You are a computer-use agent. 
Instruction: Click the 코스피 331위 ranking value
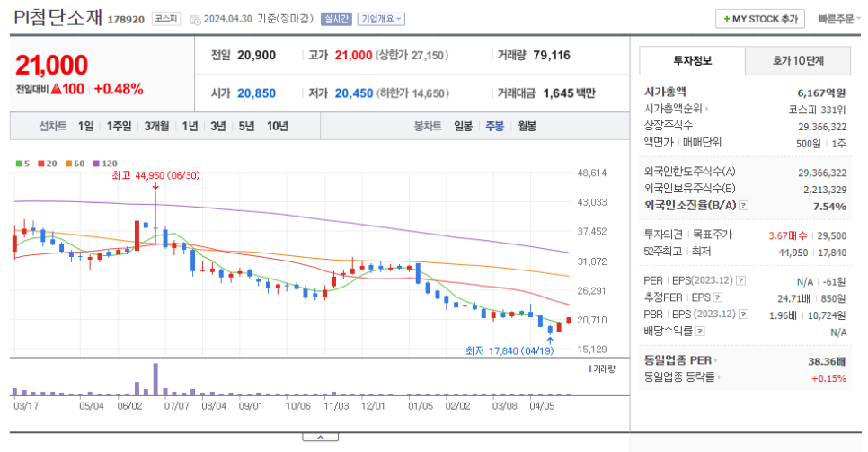817,110
